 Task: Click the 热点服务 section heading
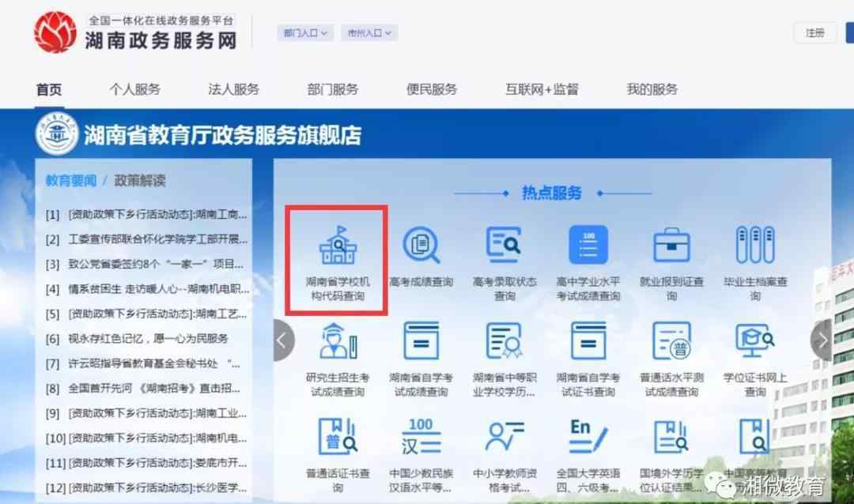552,193
